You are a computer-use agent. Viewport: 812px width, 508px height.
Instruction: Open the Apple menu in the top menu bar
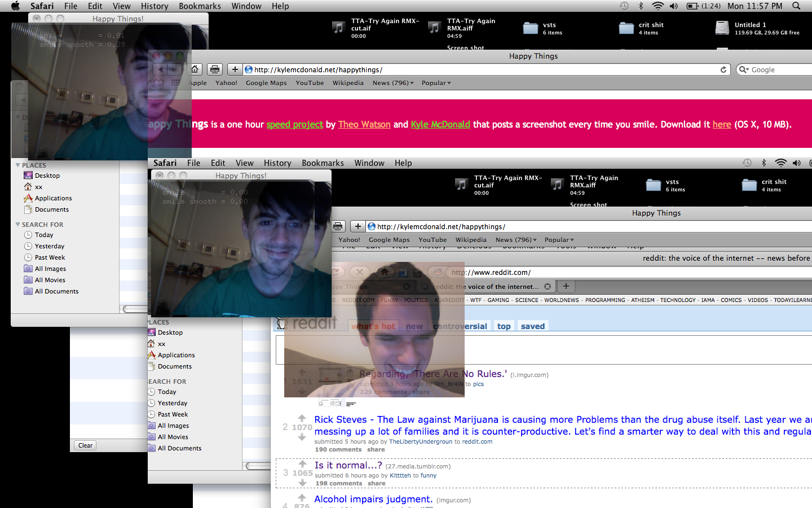pos(15,6)
